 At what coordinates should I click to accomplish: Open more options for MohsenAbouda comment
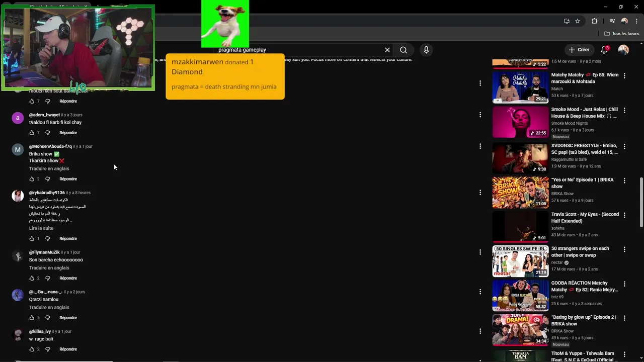(x=480, y=146)
